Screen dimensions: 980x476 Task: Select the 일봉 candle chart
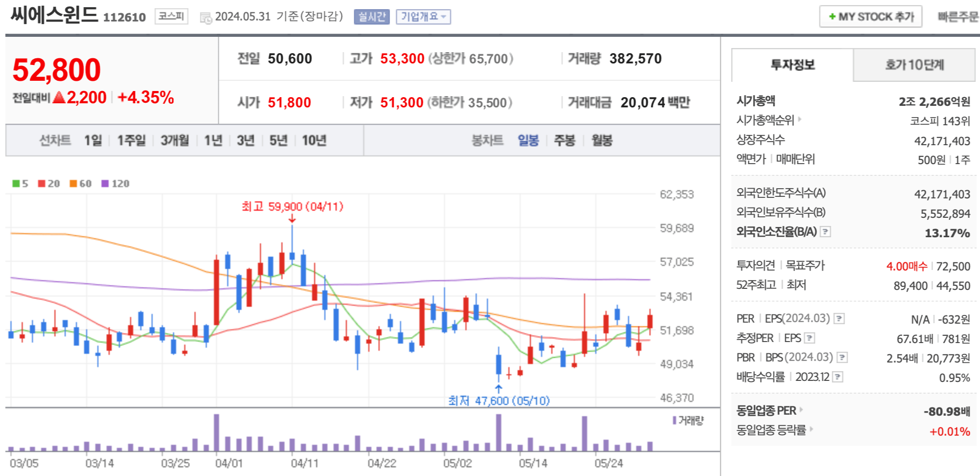[528, 140]
